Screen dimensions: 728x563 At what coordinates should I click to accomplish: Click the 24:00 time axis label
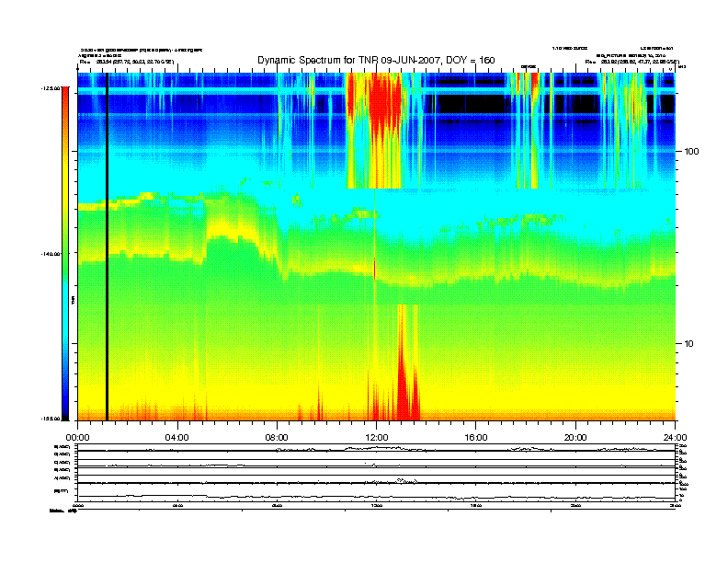click(x=675, y=438)
